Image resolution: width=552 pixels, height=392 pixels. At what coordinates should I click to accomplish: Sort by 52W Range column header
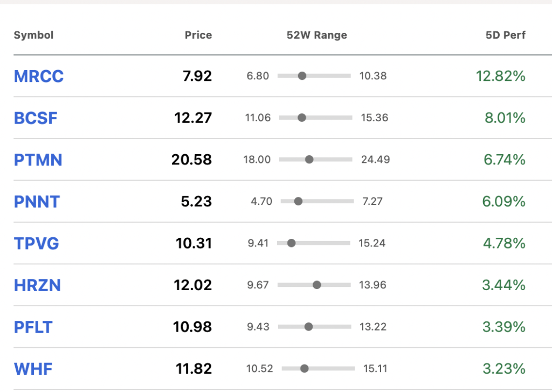[316, 35]
